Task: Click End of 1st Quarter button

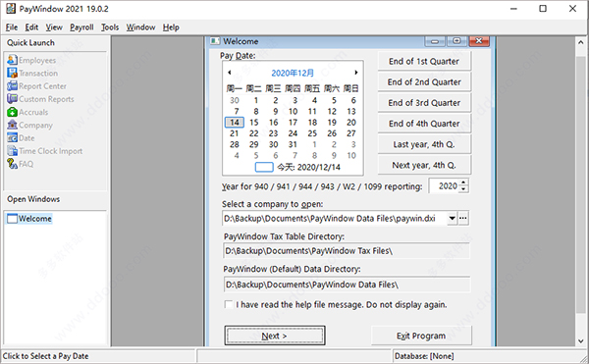Action: point(424,61)
